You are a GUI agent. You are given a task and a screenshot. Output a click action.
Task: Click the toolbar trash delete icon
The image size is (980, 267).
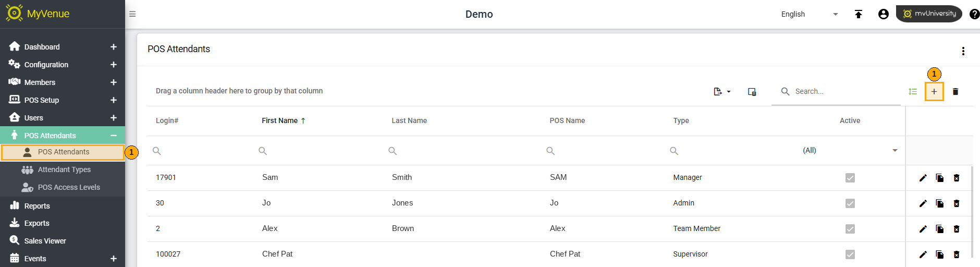click(x=955, y=91)
